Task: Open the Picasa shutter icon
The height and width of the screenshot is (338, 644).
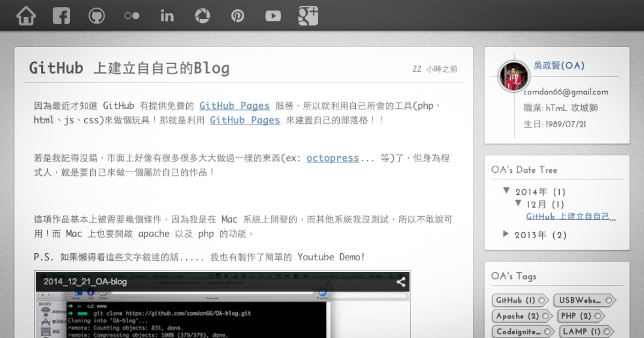Action: click(202, 16)
